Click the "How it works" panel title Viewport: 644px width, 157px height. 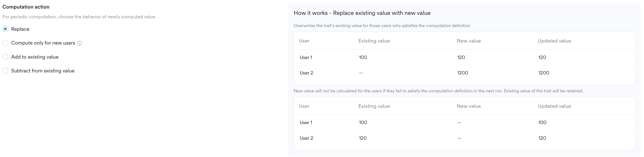point(362,13)
